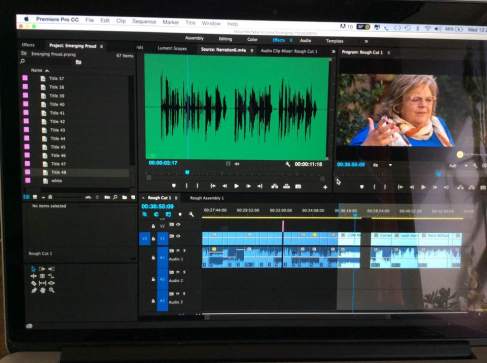The width and height of the screenshot is (487, 363).
Task: Click New Item in Project panel footer
Action: (133, 197)
